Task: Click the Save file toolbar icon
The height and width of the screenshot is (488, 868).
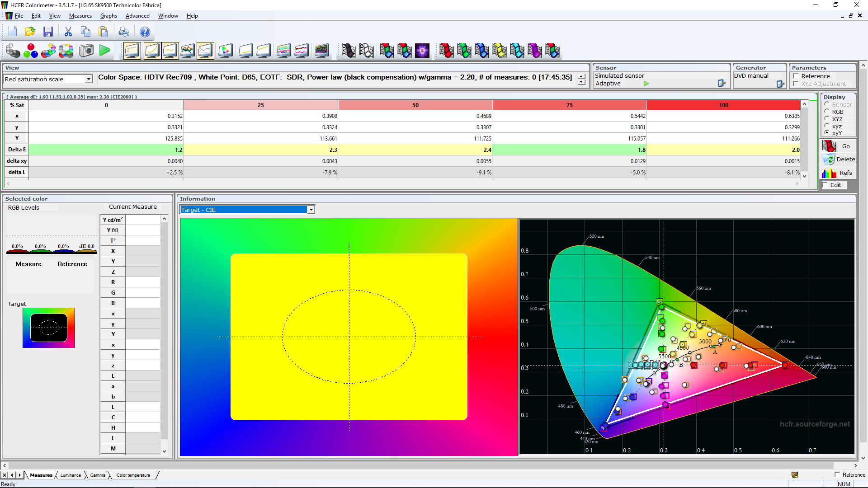Action: (48, 32)
